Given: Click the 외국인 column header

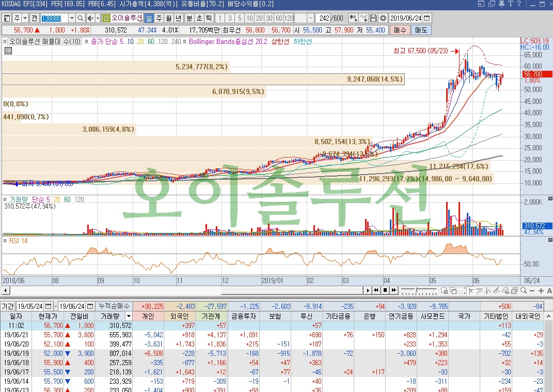Looking at the screenshot, I should pos(180,316).
